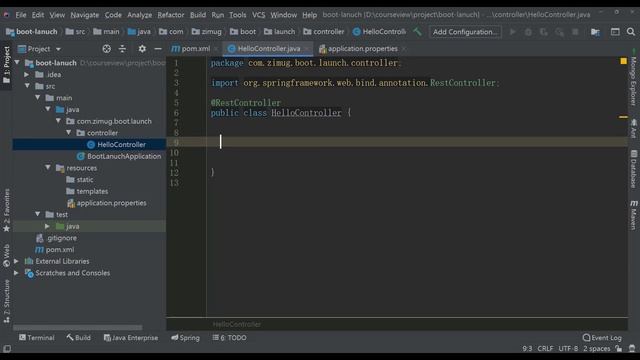Click the 9:3 cursor position in status bar
The height and width of the screenshot is (360, 640).
tap(527, 349)
